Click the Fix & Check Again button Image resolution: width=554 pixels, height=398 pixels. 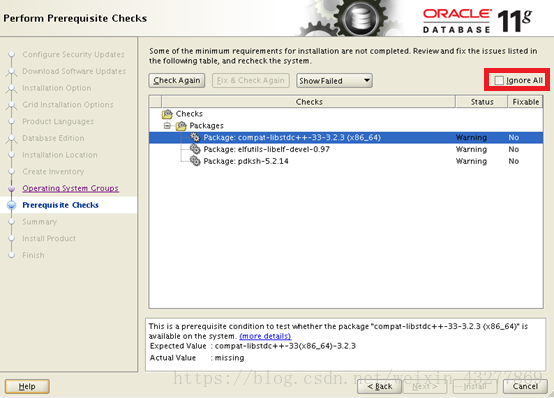click(251, 81)
